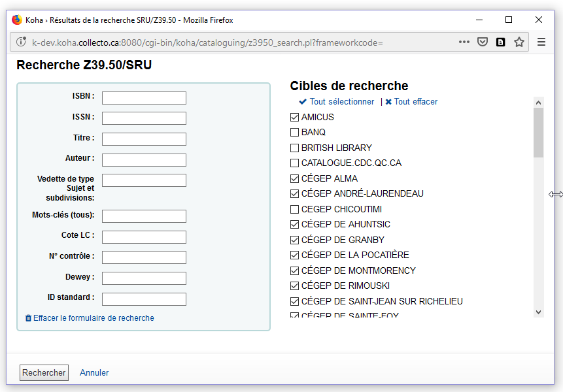
Task: Toggle CÉGEP DE MONTMORENCY checkbox
Action: (x=294, y=270)
